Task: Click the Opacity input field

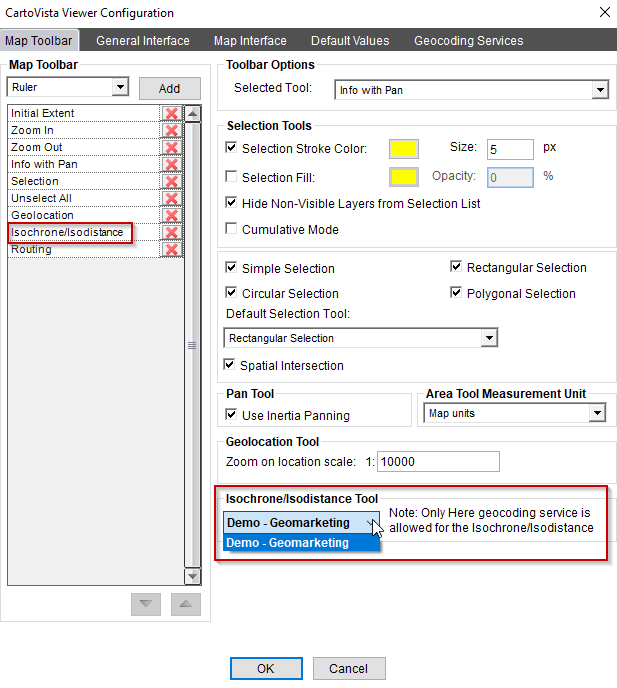Action: 510,177
